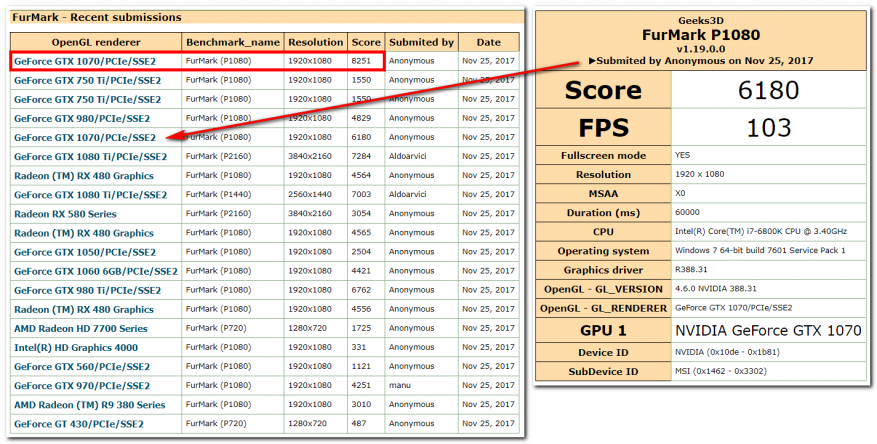877x444 pixels.
Task: Click the FurMark P1080 title in details panel
Action: 701,35
